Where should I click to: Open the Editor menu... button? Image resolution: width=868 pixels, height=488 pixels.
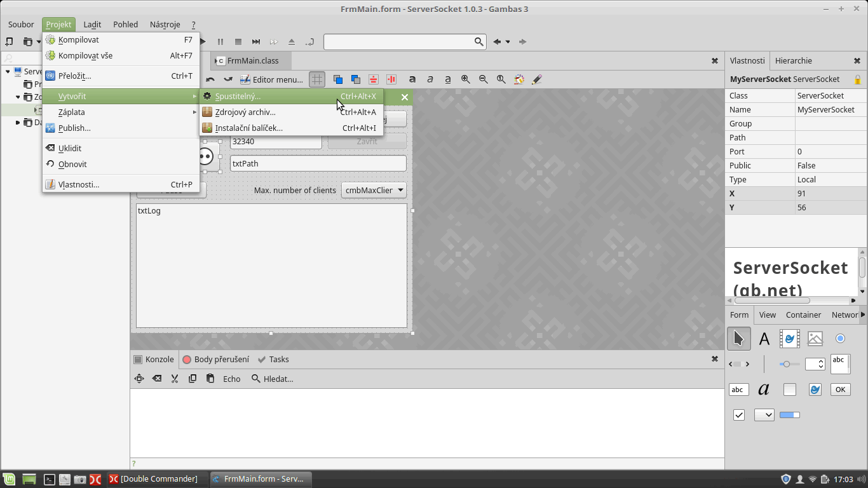(272, 79)
